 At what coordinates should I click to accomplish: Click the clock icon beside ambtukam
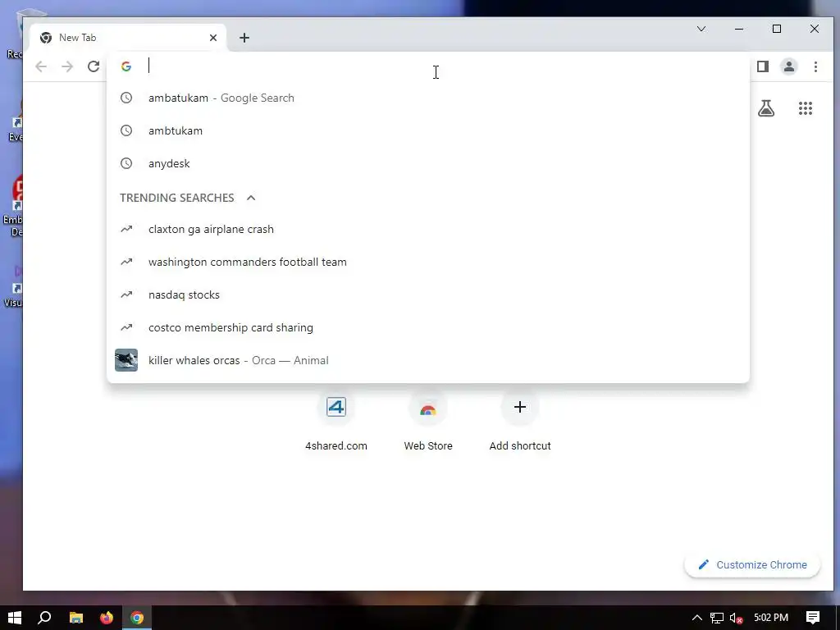(126, 130)
